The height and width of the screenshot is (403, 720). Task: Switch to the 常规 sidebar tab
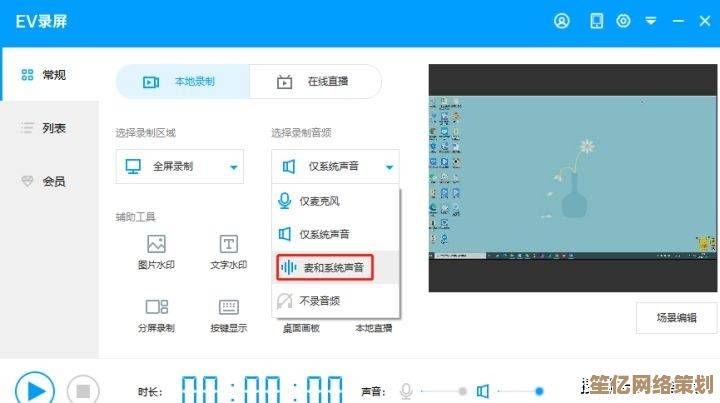coord(49,74)
